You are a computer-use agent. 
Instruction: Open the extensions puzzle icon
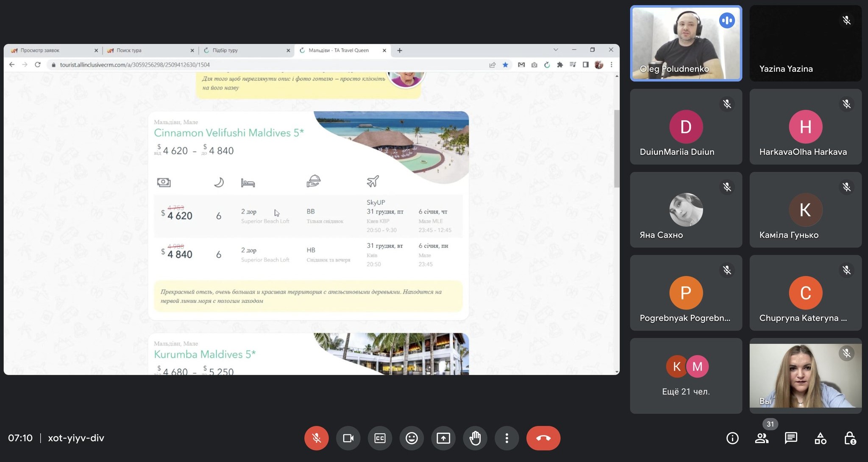pos(560,64)
